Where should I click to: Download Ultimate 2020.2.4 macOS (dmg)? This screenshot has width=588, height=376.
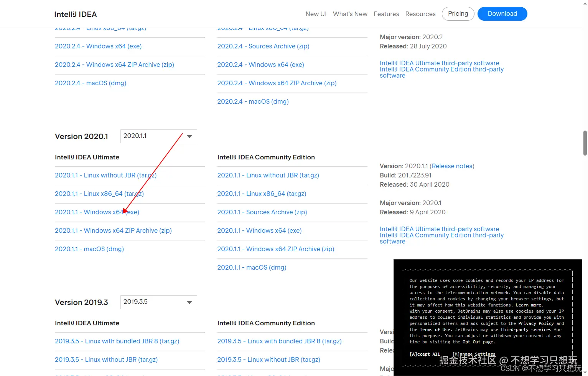[91, 83]
